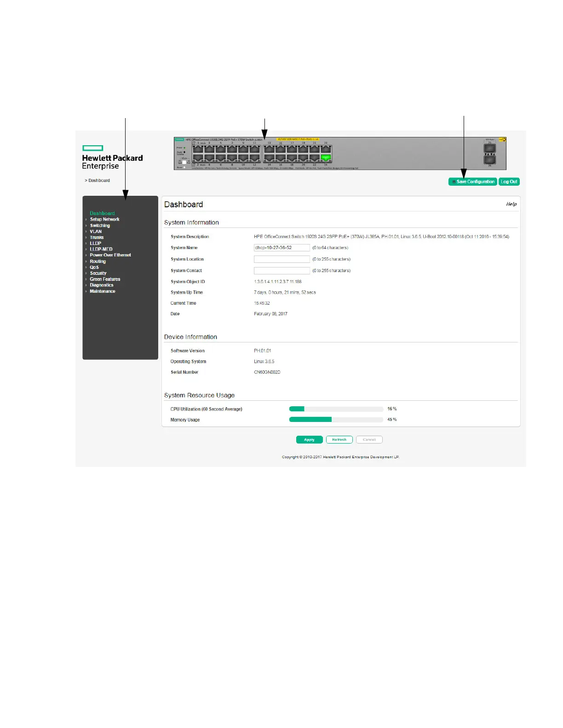563x728 pixels.
Task: Click the Cancel button
Action: (x=369, y=440)
